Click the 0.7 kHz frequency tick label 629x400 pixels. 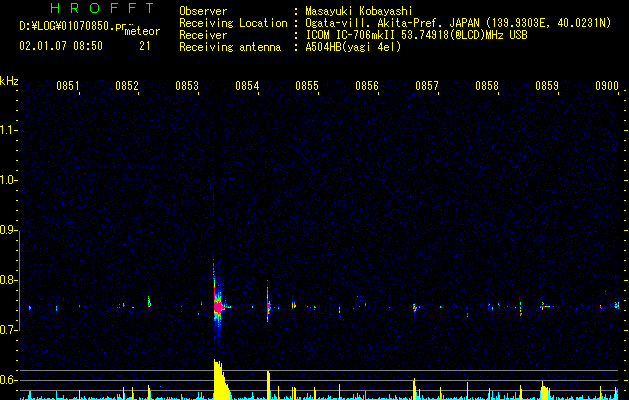point(8,330)
